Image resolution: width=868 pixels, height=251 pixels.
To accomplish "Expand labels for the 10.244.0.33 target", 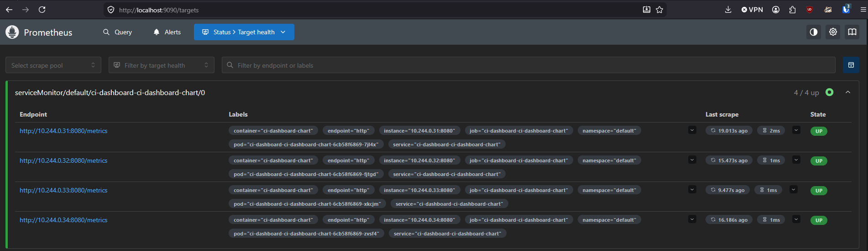I will coord(692,190).
